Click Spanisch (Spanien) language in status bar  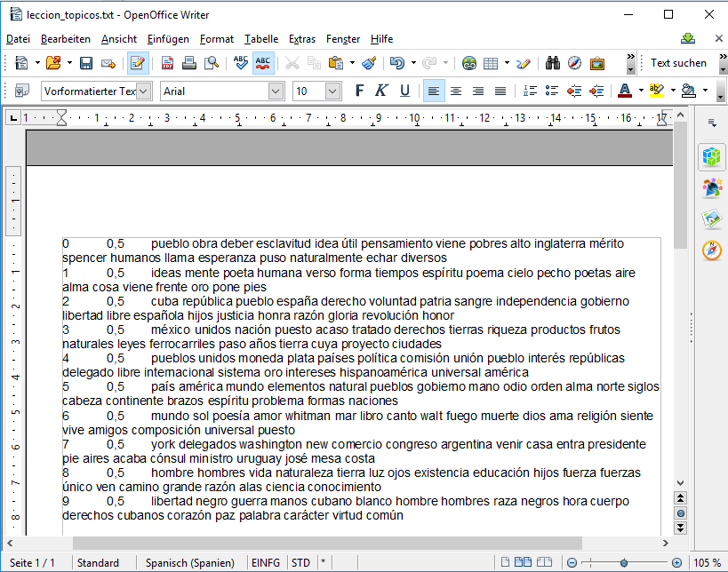coord(189,563)
